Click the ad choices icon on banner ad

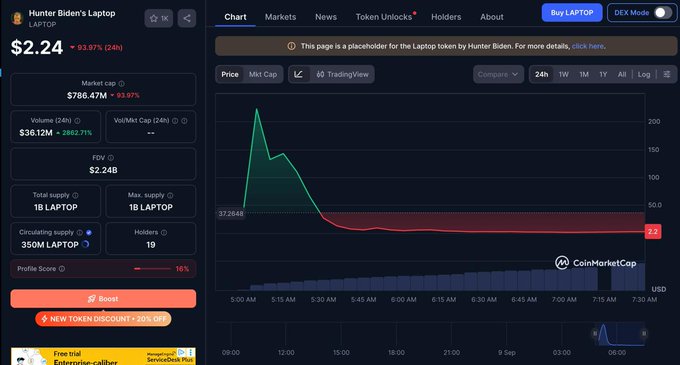pos(182,353)
